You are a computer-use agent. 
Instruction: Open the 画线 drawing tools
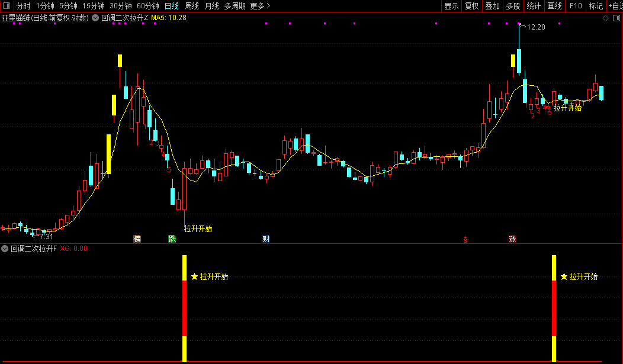coord(554,6)
